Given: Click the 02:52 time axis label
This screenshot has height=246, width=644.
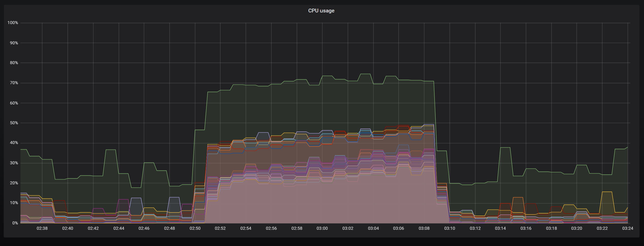Looking at the screenshot, I should coord(220,228).
